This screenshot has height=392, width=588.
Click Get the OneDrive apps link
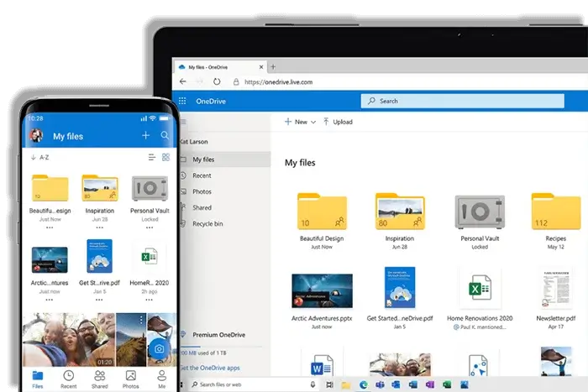[x=210, y=368]
